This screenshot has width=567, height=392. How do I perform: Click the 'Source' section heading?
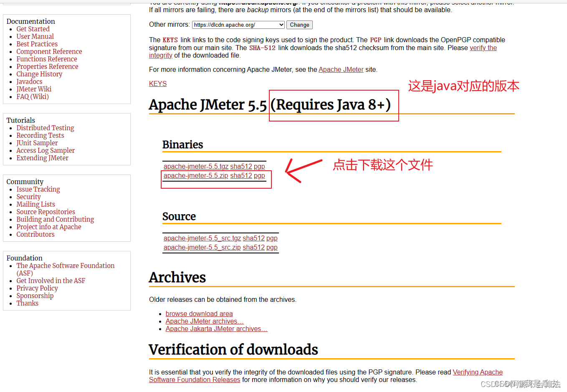[179, 216]
